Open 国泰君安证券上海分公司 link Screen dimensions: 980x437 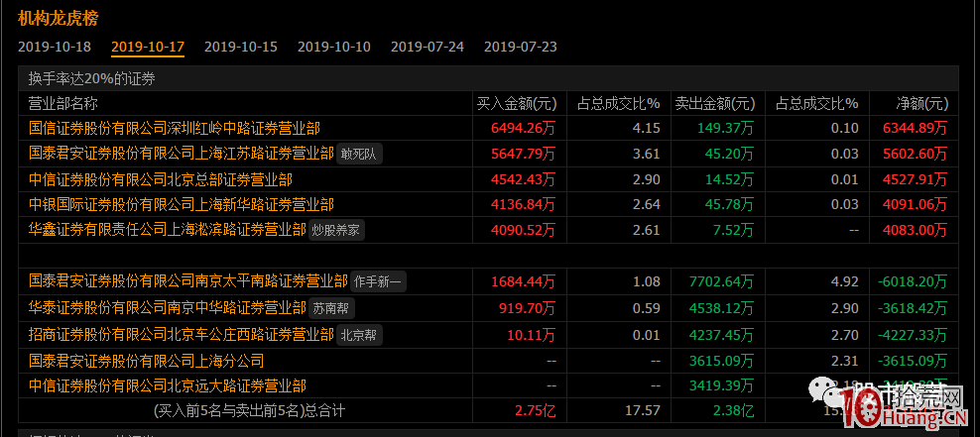pyautogui.click(x=146, y=361)
